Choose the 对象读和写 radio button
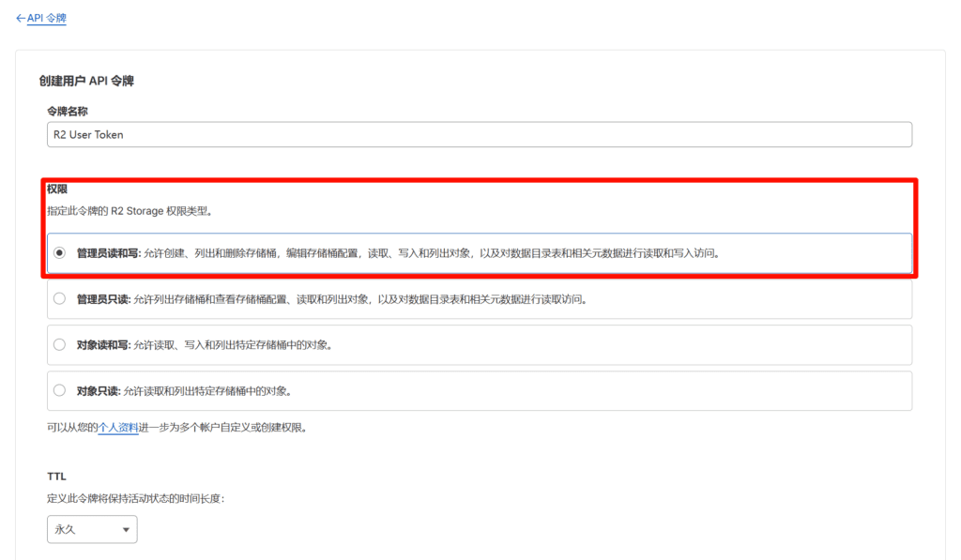 (x=60, y=344)
